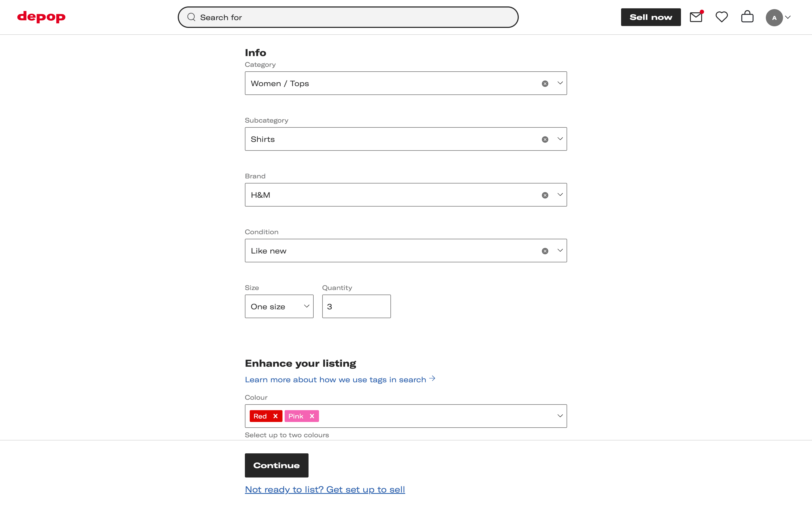Open the messages envelope icon
The height and width of the screenshot is (507, 812).
[695, 17]
